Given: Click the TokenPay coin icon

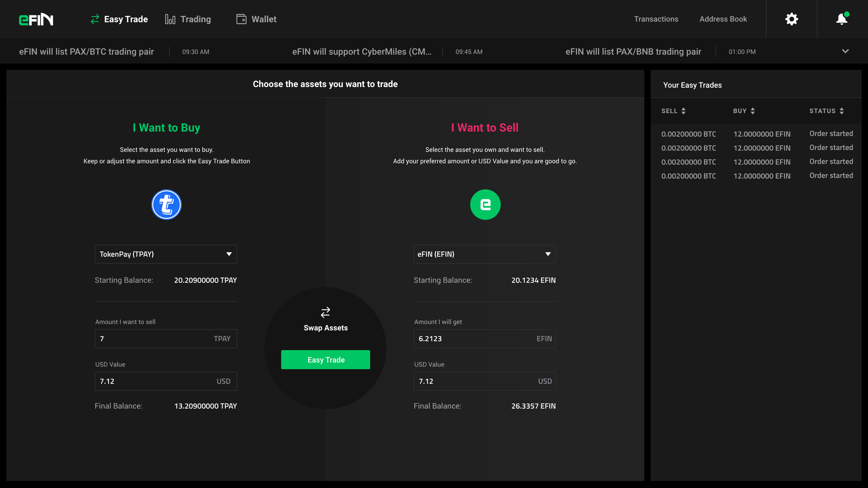Looking at the screenshot, I should tap(166, 205).
